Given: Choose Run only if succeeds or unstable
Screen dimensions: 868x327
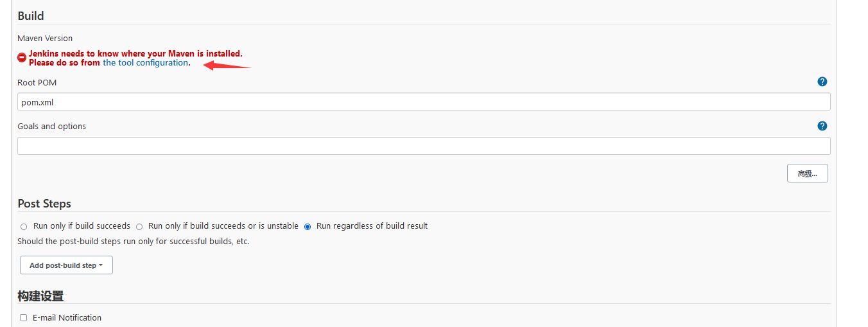Looking at the screenshot, I should point(139,227).
